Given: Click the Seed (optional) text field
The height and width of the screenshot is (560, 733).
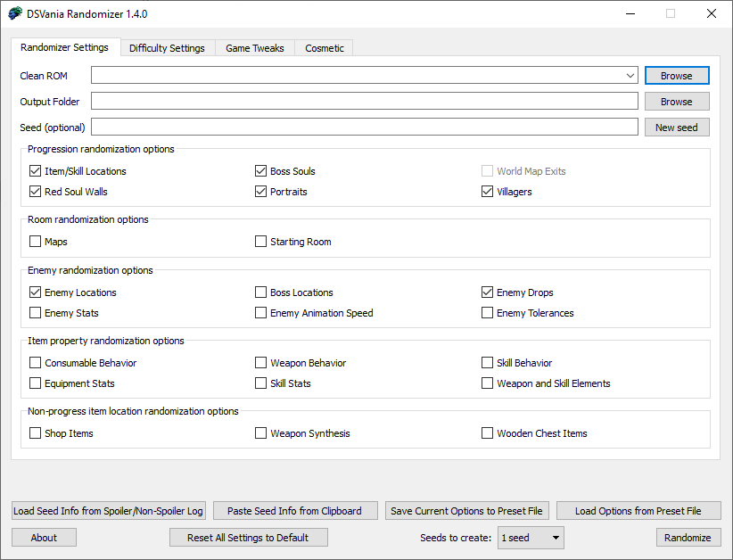Looking at the screenshot, I should pos(364,128).
